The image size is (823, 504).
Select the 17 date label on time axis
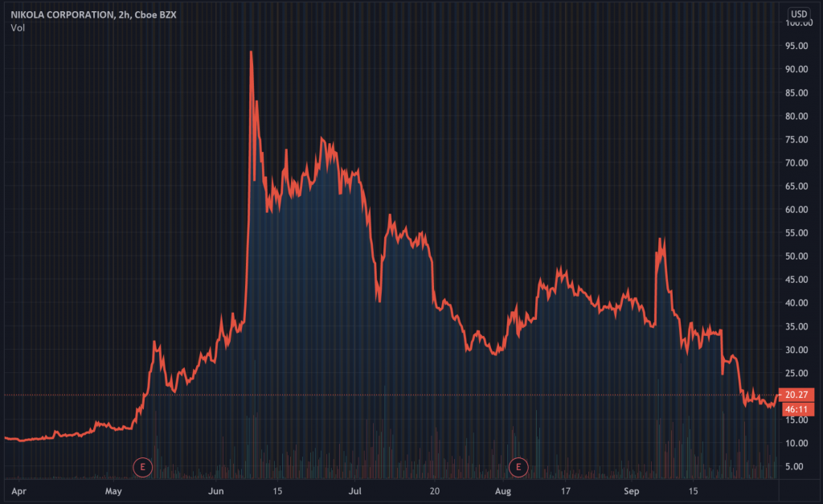(x=565, y=491)
